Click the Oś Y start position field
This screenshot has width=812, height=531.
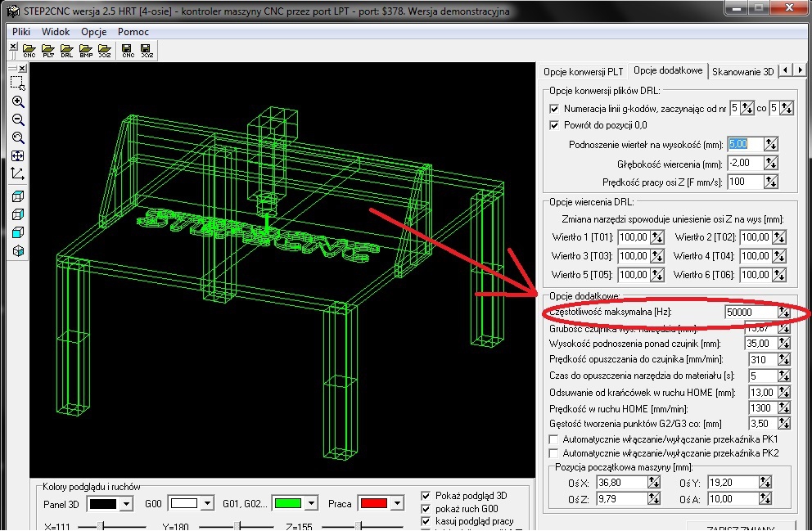tap(733, 483)
